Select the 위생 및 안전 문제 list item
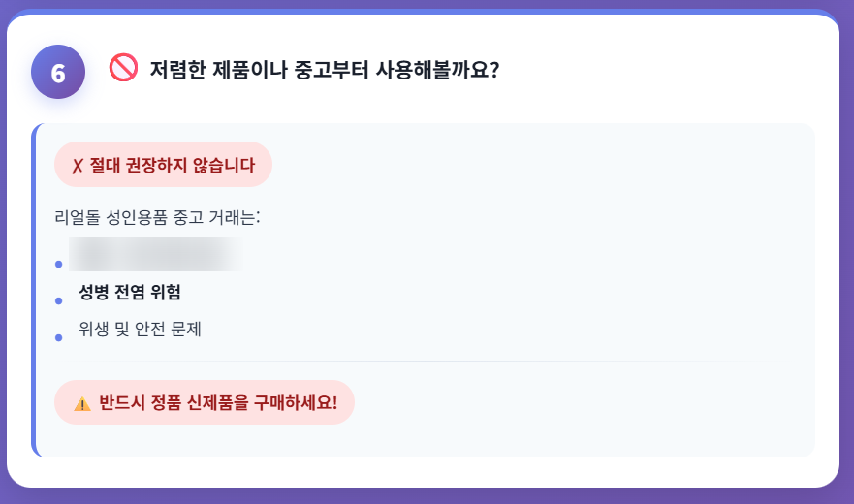 click(140, 329)
